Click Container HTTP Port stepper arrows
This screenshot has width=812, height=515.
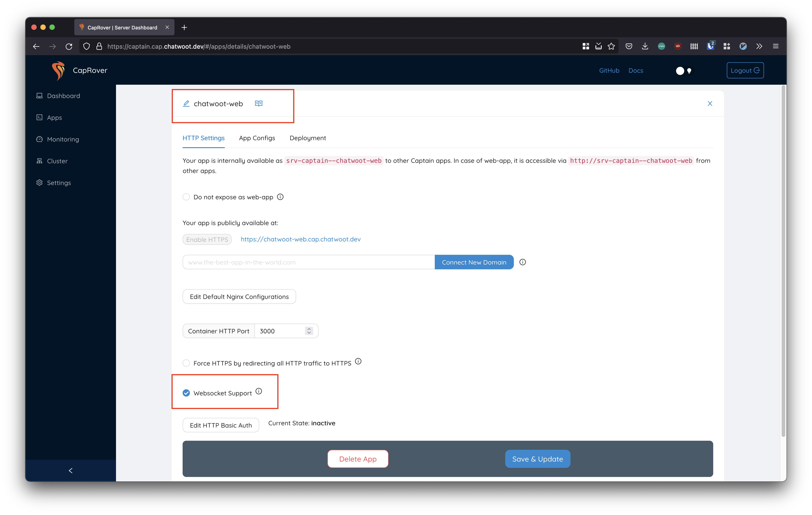[309, 331]
